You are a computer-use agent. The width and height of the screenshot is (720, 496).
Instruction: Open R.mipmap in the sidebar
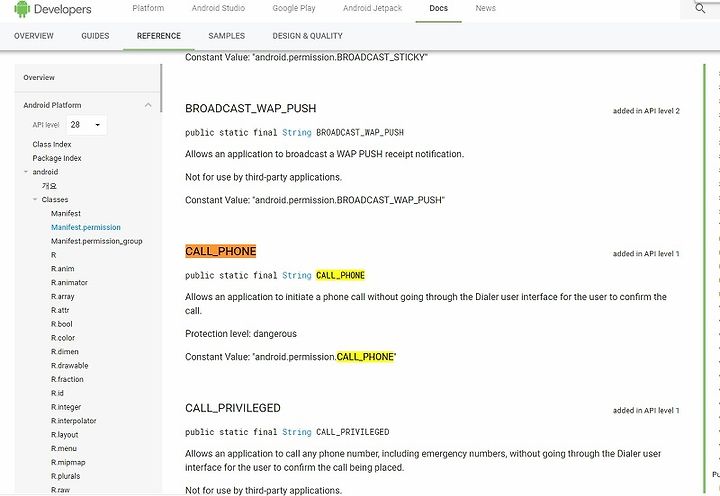tap(68, 462)
